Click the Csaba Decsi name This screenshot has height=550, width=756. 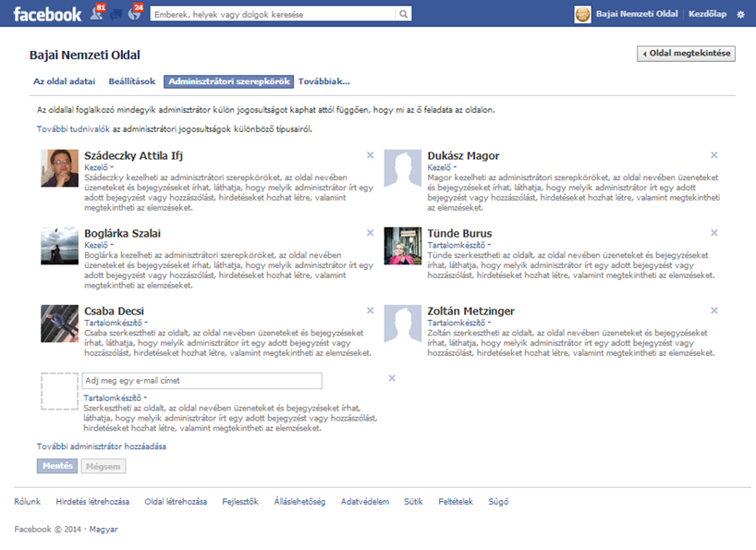pos(115,311)
